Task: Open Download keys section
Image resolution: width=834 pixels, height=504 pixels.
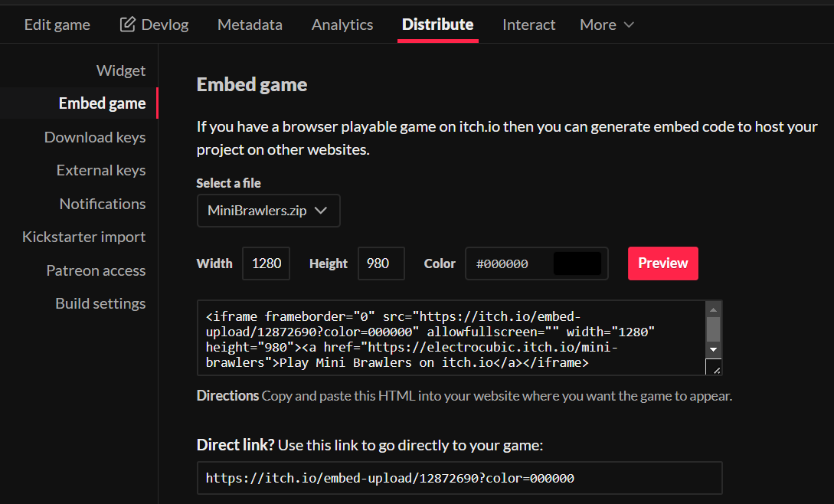Action: (95, 137)
